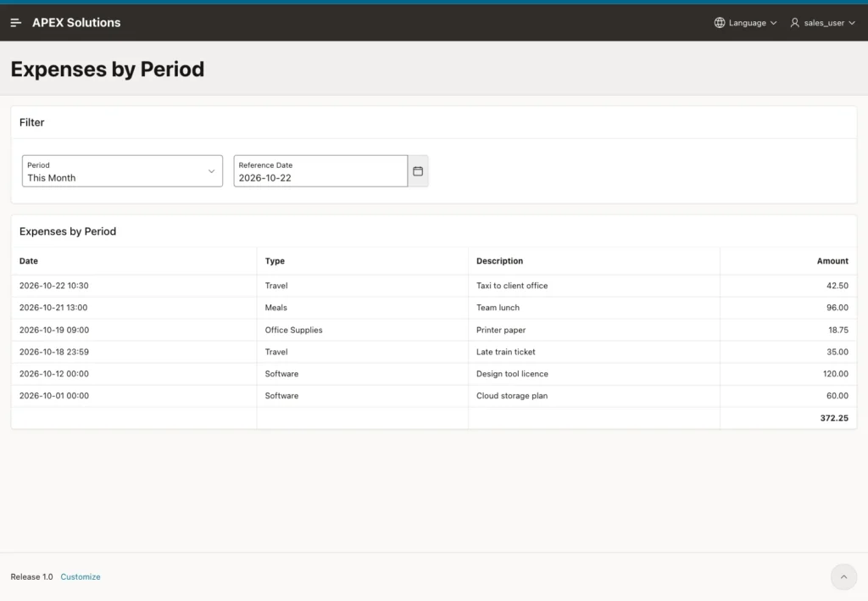
Task: Click the scroll-to-top arrow button
Action: coord(843,576)
